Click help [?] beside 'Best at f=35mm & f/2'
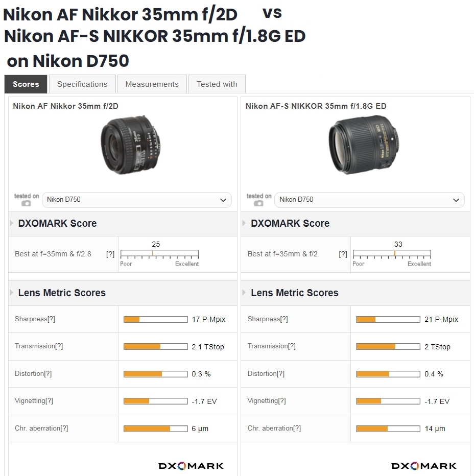 click(343, 254)
